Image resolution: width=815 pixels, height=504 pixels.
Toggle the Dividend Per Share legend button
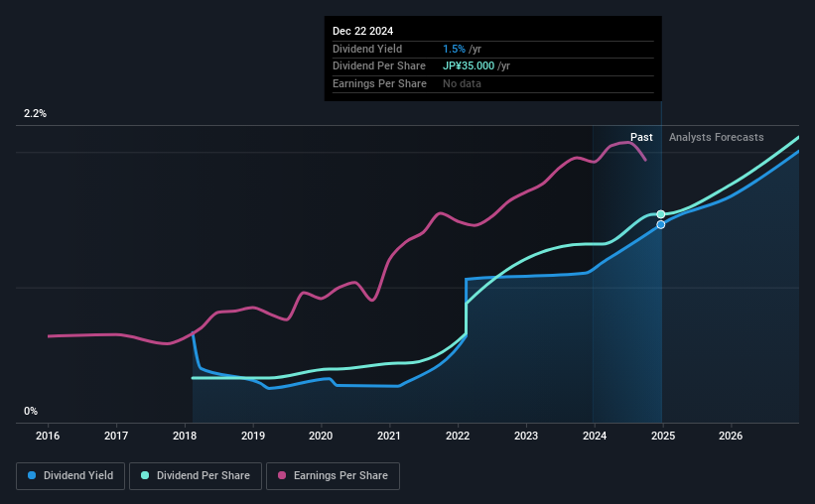pyautogui.click(x=196, y=476)
